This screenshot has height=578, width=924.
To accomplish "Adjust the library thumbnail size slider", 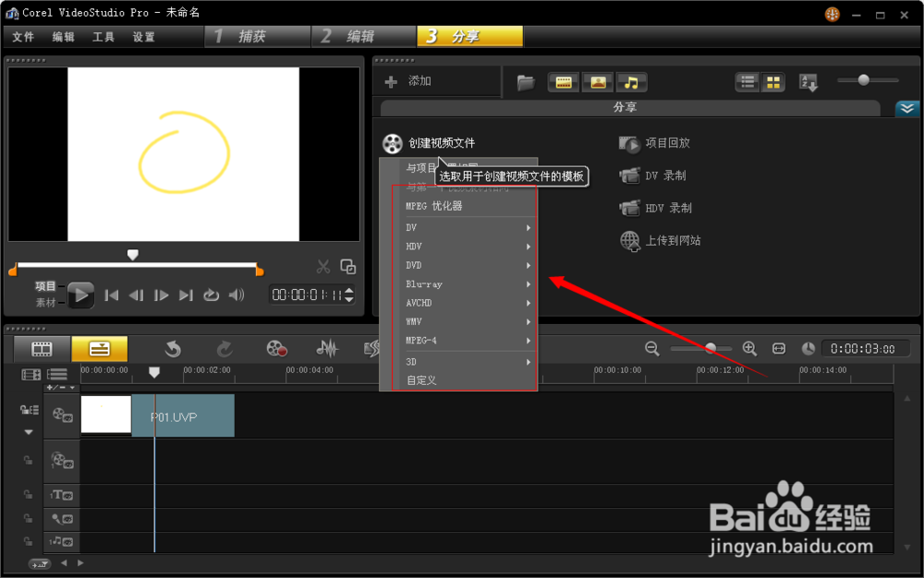I will pyautogui.click(x=863, y=80).
